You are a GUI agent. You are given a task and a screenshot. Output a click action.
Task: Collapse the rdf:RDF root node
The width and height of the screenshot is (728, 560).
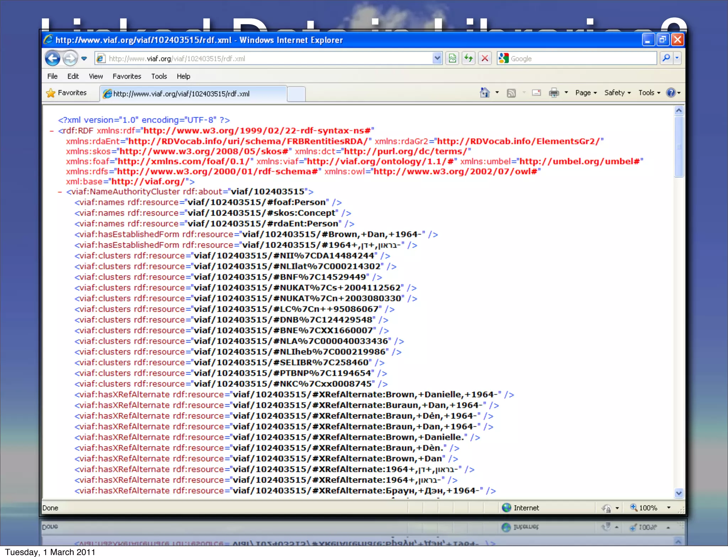tap(52, 131)
